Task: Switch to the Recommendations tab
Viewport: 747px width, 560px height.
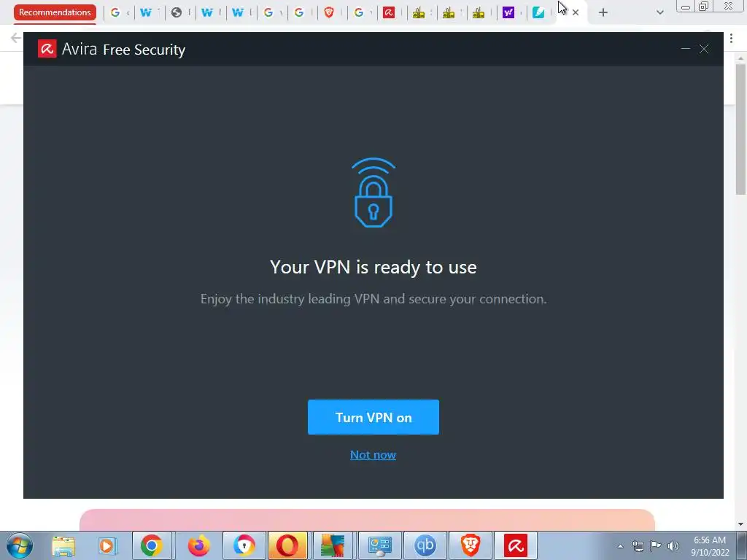Action: click(55, 12)
